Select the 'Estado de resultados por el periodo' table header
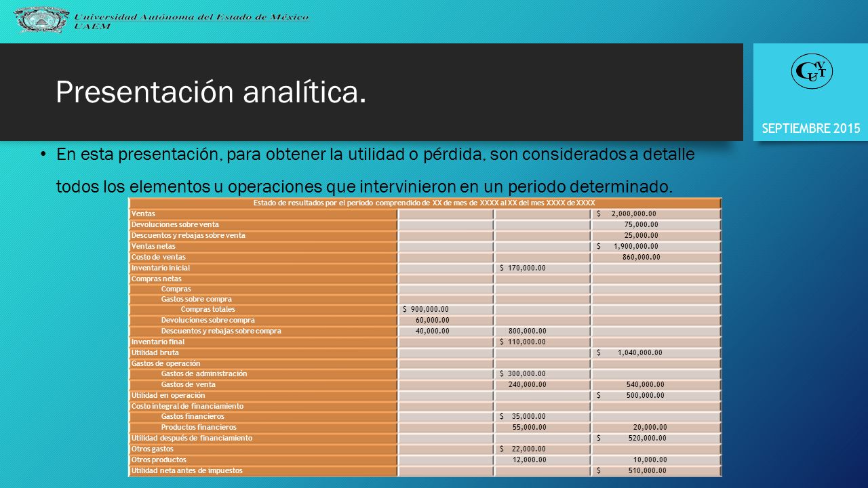The height and width of the screenshot is (488, 868). point(425,203)
